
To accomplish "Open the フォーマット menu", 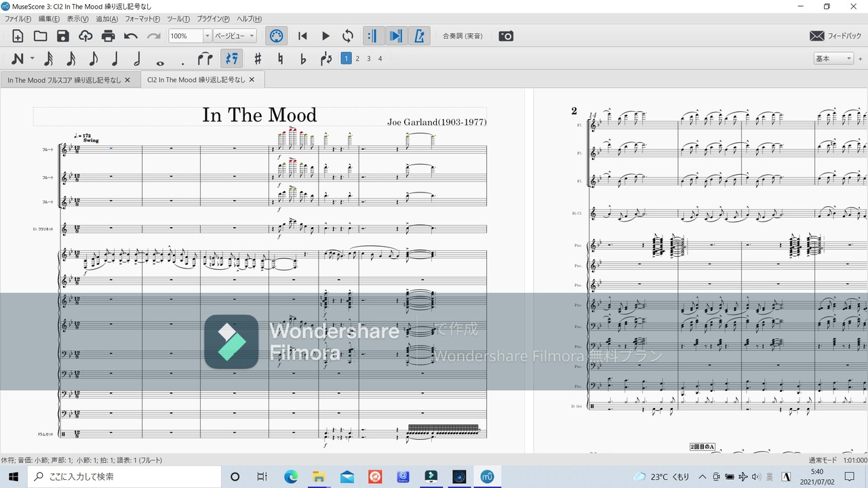I will [x=142, y=19].
